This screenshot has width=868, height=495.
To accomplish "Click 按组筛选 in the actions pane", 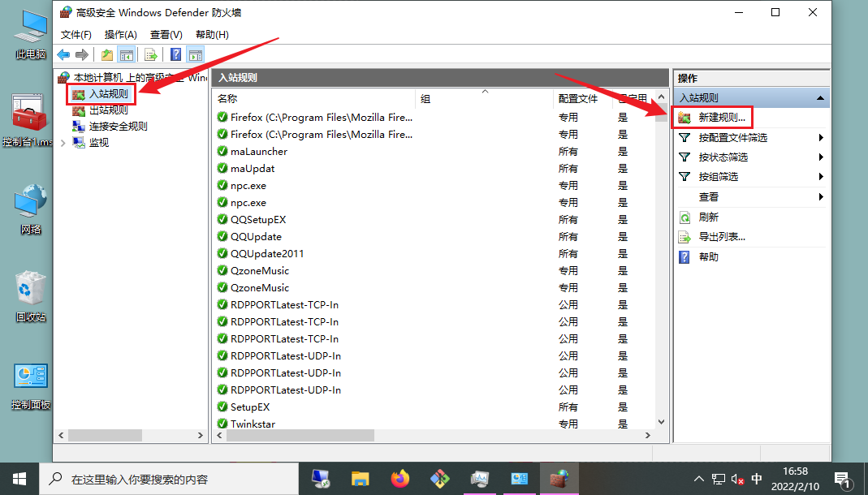I will [718, 177].
